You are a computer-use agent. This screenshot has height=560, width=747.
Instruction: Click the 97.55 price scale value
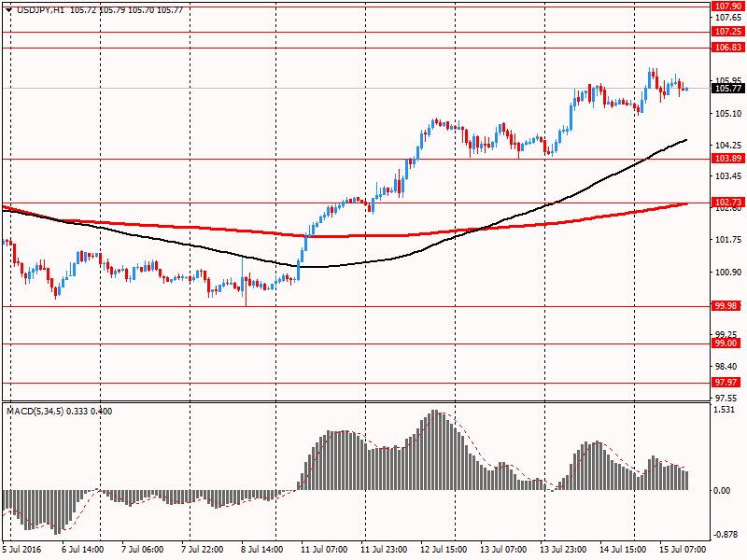(726, 399)
